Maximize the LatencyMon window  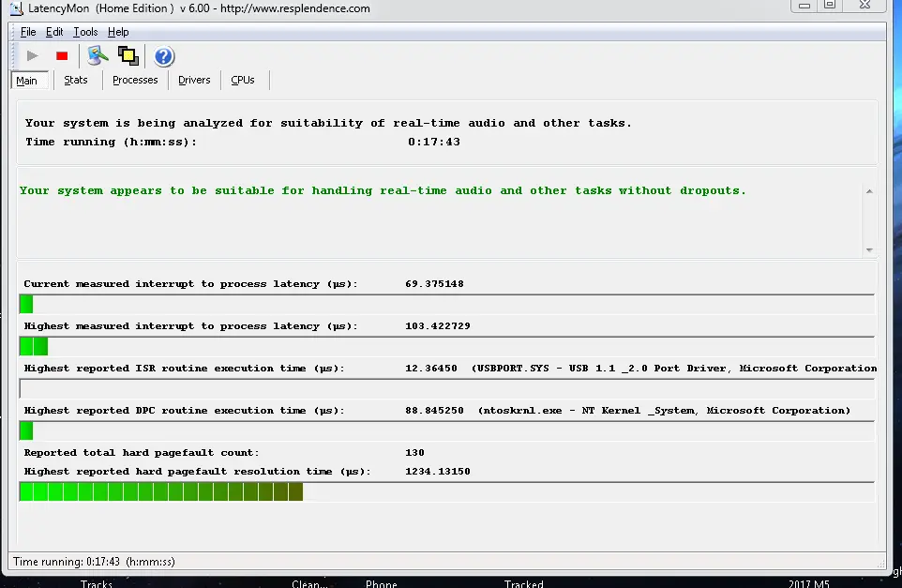coord(829,6)
